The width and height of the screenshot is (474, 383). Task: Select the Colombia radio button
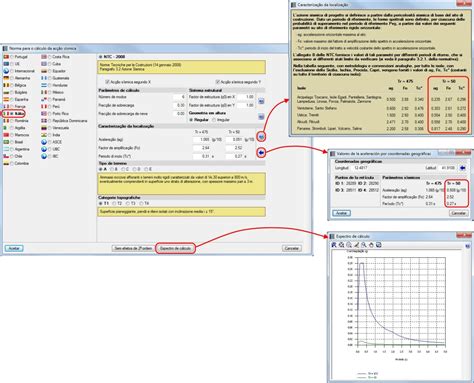(x=12, y=164)
